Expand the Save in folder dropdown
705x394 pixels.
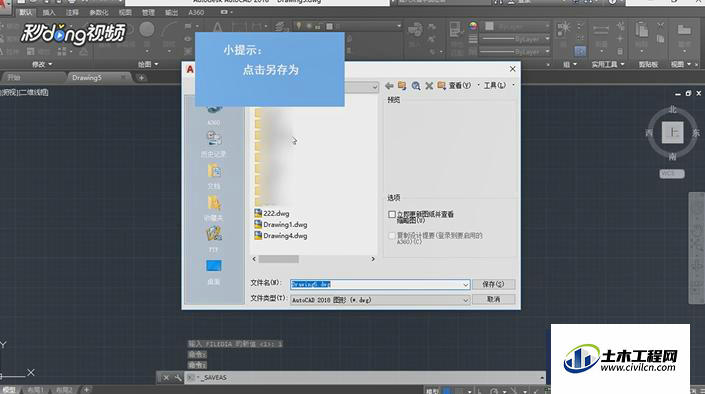(x=375, y=87)
